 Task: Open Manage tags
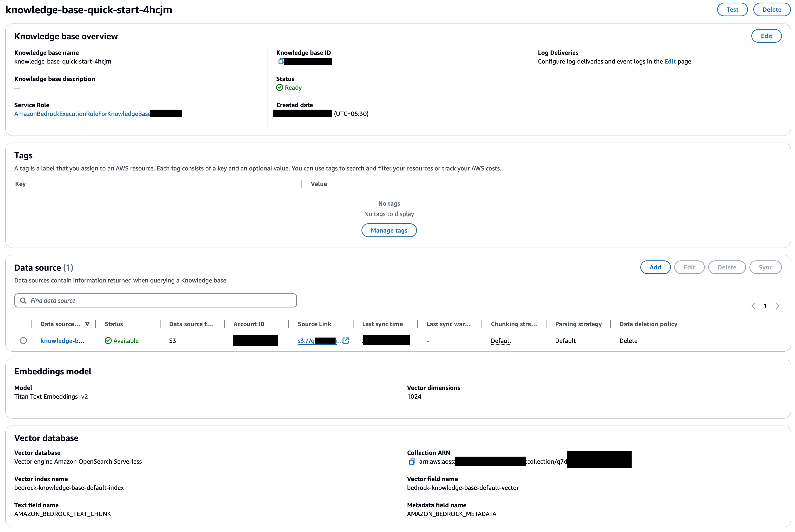pyautogui.click(x=389, y=230)
